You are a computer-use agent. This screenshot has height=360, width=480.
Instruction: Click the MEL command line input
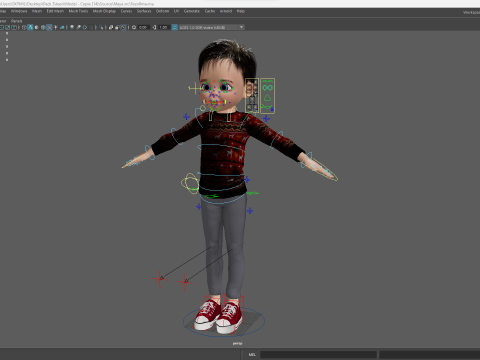pos(318,354)
